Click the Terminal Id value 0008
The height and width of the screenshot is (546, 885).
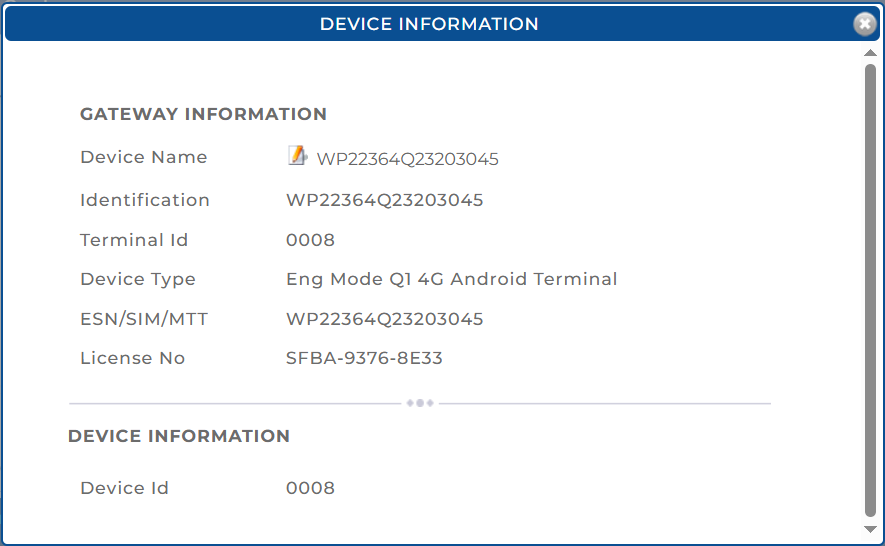(310, 240)
